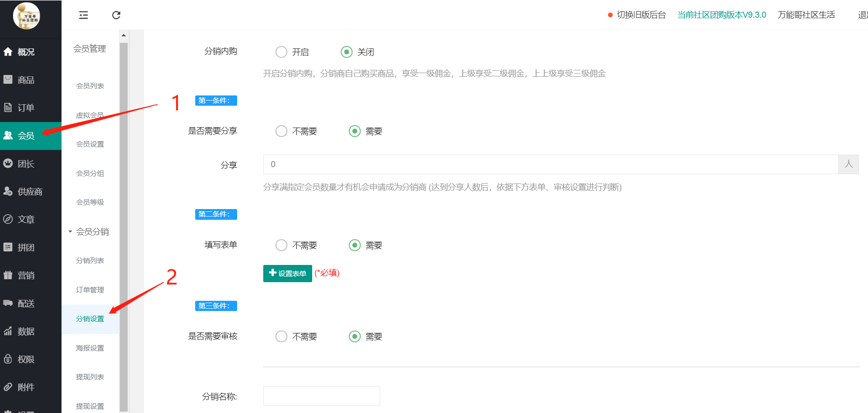Screen dimensions: 868x413
Task: Click the sidebar collapse menu icon
Action: coord(83,15)
